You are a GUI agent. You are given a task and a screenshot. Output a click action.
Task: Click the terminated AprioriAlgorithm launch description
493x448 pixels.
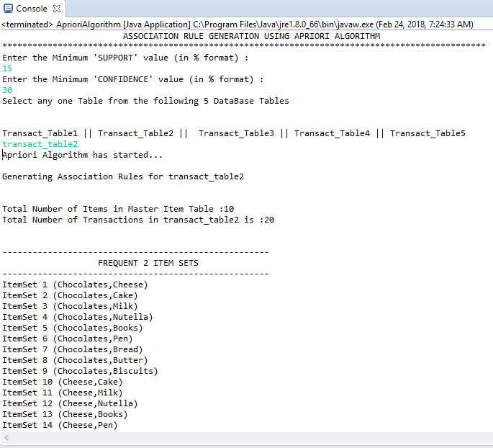238,24
